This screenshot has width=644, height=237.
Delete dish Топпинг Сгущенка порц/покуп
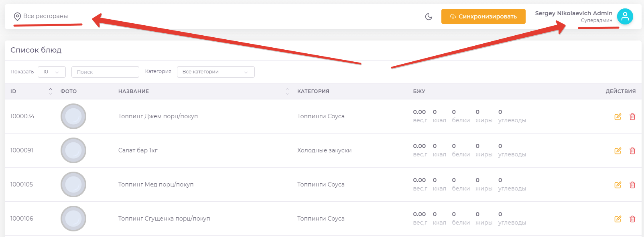632,219
